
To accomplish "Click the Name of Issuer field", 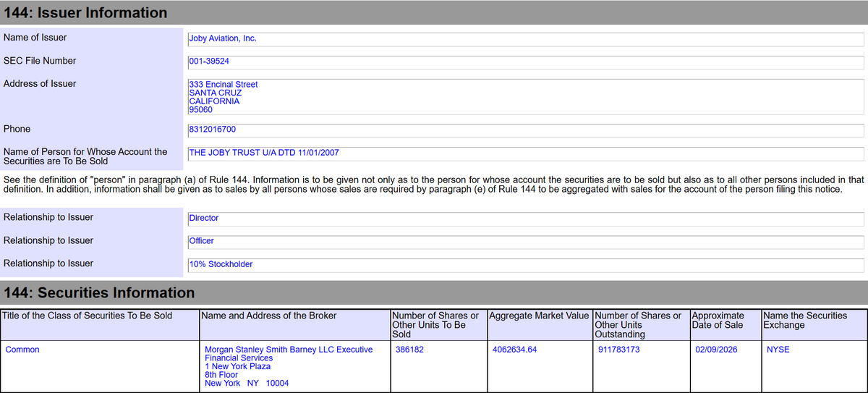I will (525, 39).
